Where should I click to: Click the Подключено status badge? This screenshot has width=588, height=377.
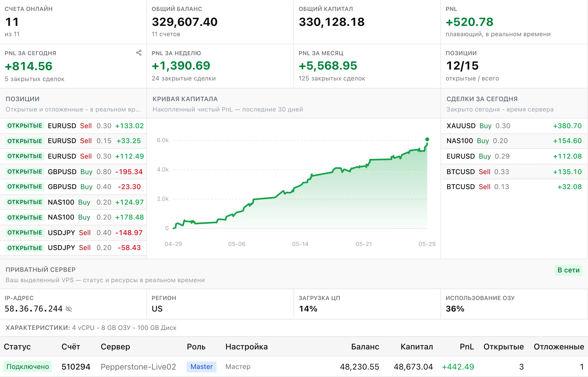click(28, 367)
